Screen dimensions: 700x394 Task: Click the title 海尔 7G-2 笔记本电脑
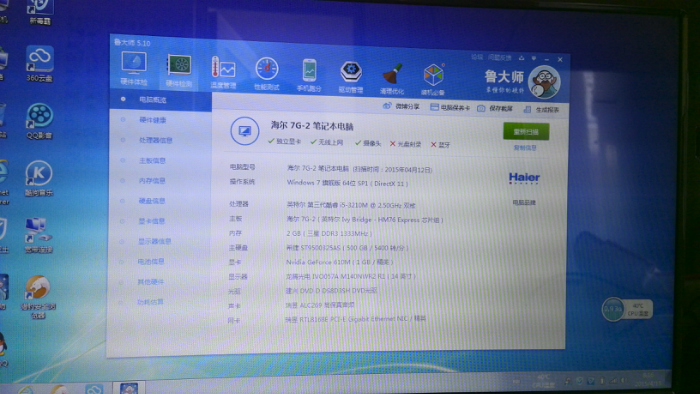click(312, 126)
